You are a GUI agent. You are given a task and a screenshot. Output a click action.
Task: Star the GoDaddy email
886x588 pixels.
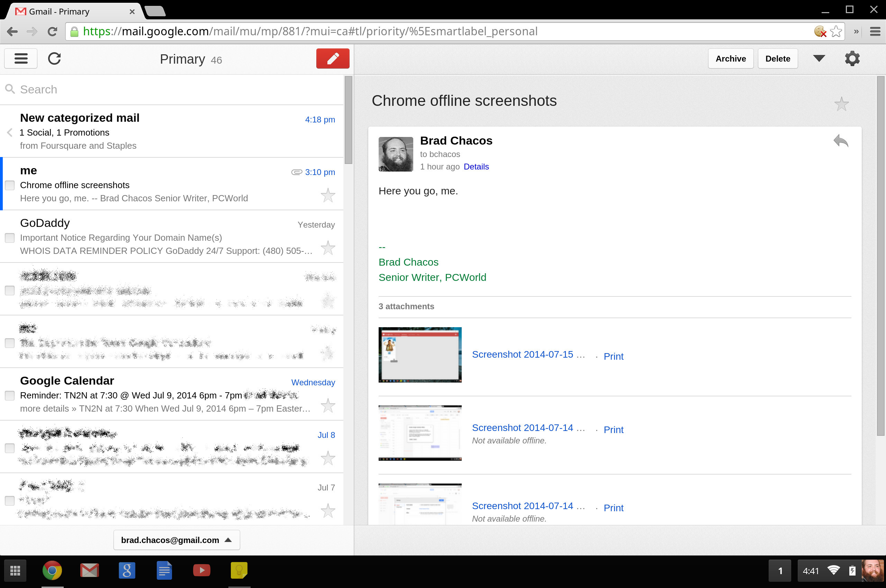[x=328, y=248]
